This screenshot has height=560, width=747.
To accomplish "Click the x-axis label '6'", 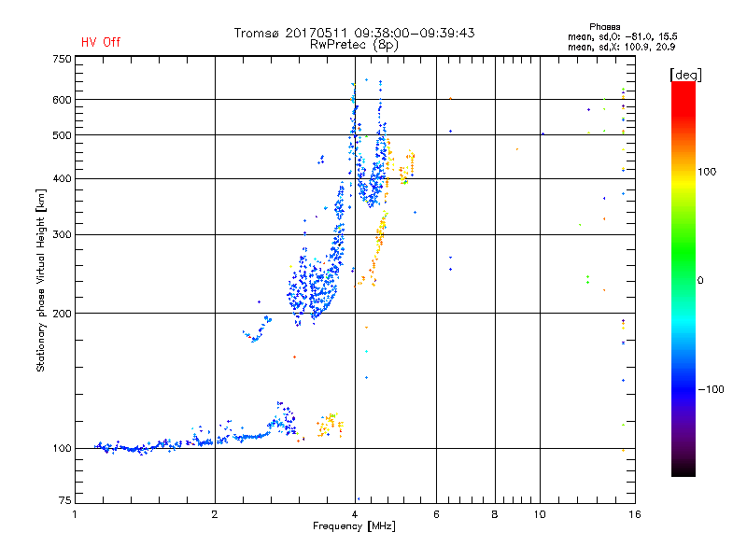I will click(x=436, y=514).
